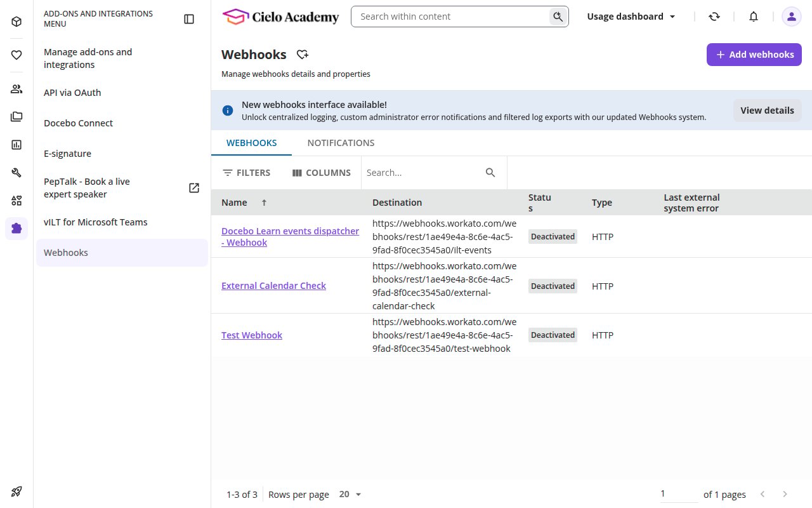Screen dimensions: 812x508
Task: Click the table search magnifier icon
Action: pos(490,173)
